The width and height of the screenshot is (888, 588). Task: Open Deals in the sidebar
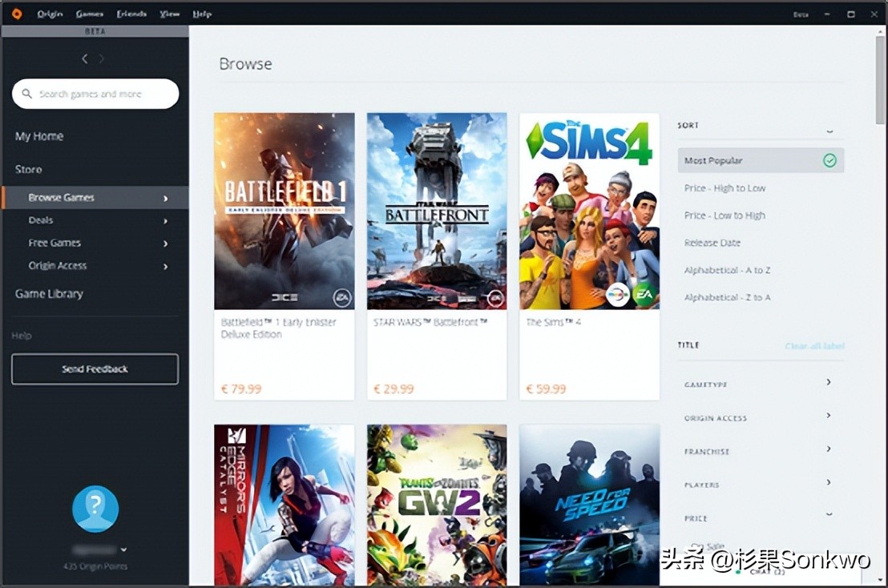(x=41, y=220)
